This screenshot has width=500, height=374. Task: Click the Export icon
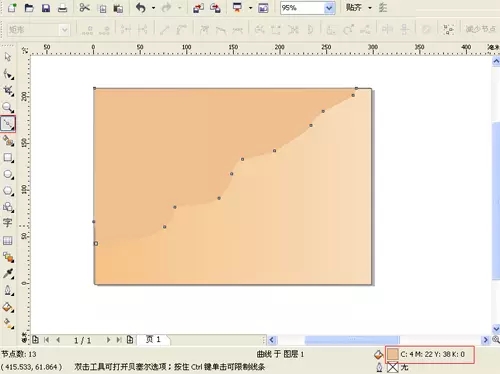(216, 8)
